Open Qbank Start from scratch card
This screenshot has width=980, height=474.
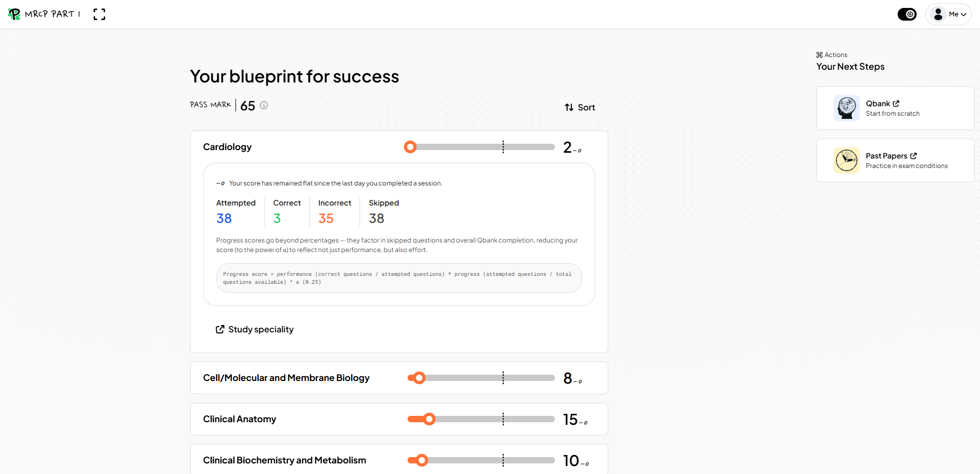point(895,108)
